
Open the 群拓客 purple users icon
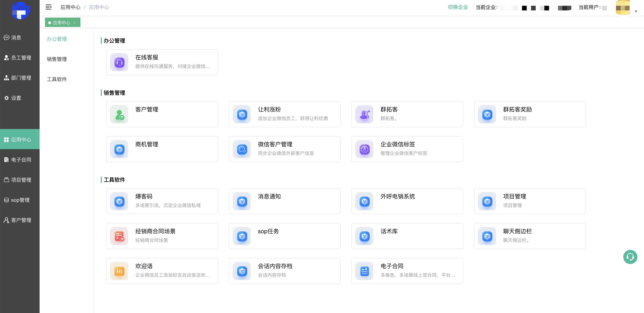pyautogui.click(x=364, y=114)
